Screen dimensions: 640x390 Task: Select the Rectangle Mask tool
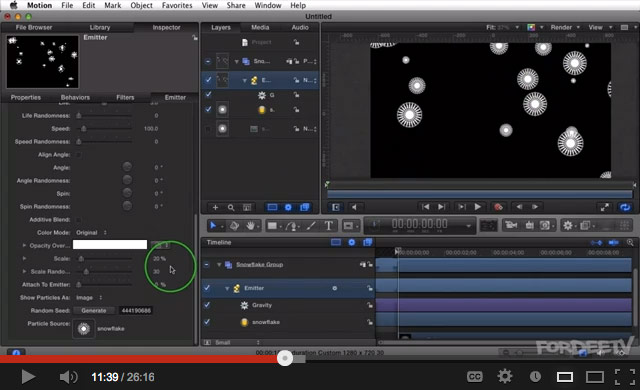click(x=348, y=226)
